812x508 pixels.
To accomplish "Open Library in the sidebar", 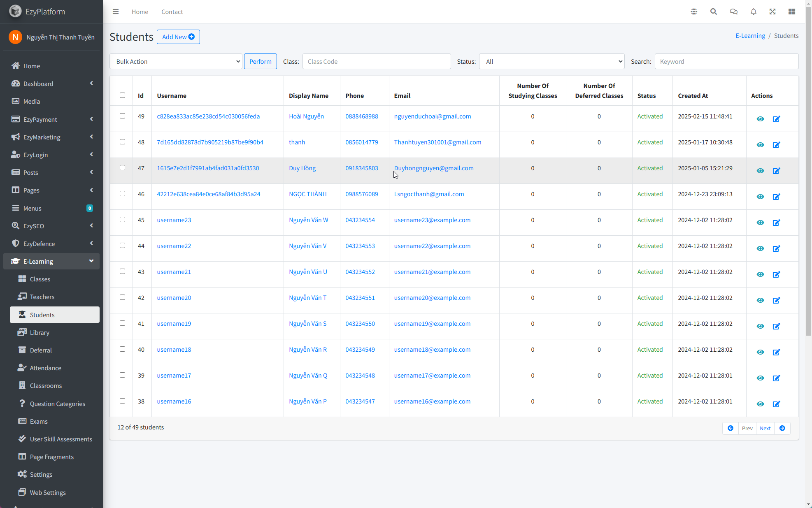I will [x=55, y=332].
